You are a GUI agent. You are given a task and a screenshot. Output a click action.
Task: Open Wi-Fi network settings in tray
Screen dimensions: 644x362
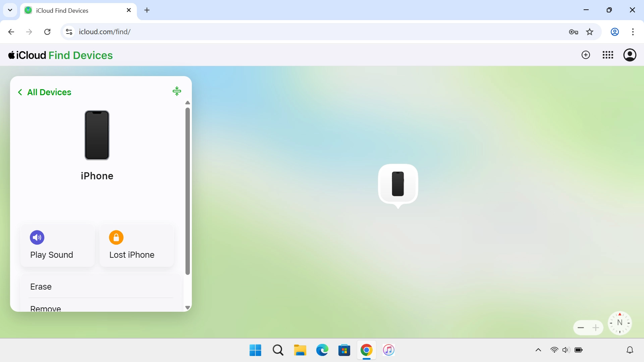point(554,350)
